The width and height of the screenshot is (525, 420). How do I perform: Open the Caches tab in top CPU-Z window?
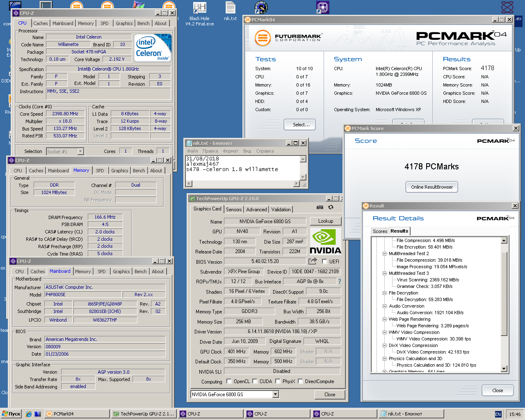[x=41, y=23]
